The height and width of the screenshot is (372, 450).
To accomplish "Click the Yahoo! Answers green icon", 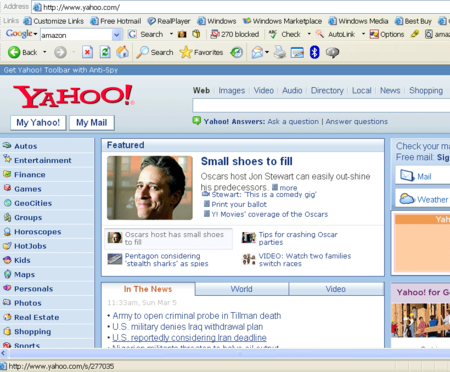I will coord(197,121).
